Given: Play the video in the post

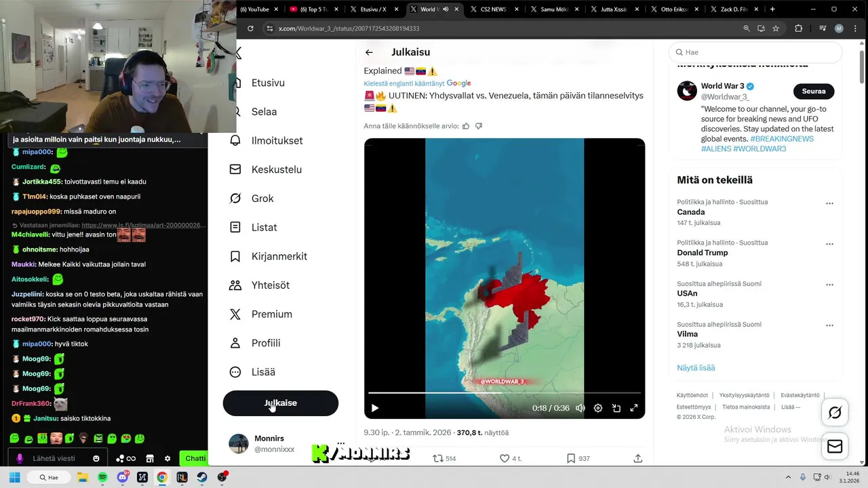Looking at the screenshot, I should 375,408.
